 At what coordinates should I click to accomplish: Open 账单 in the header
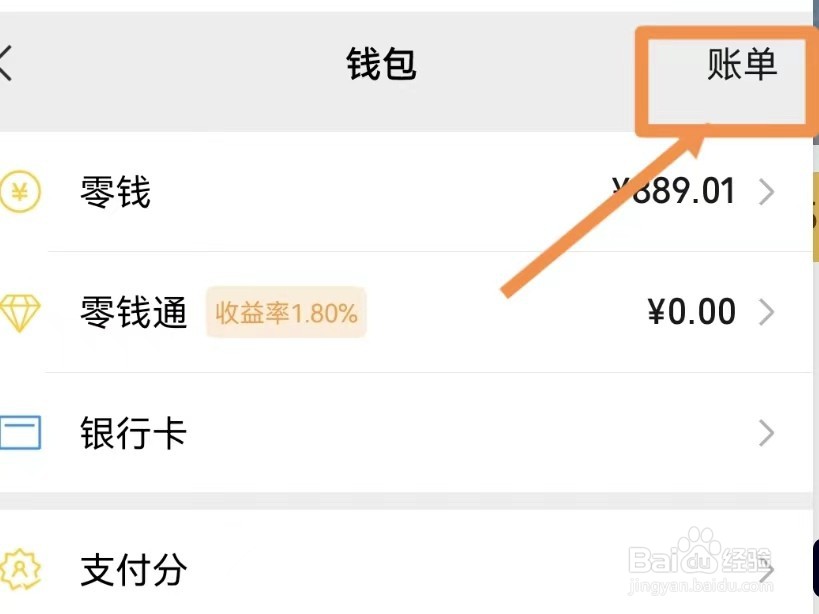click(742, 65)
